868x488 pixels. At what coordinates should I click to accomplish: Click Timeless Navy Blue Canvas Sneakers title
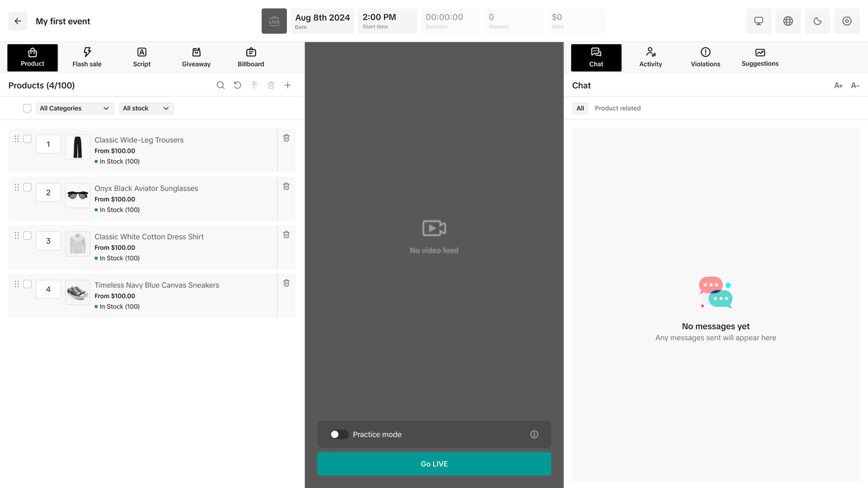point(157,285)
